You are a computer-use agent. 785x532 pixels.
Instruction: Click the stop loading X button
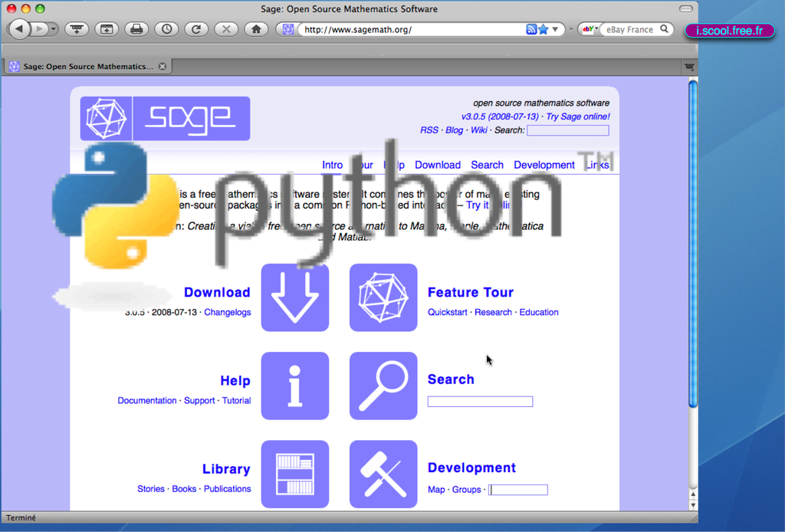tap(226, 30)
